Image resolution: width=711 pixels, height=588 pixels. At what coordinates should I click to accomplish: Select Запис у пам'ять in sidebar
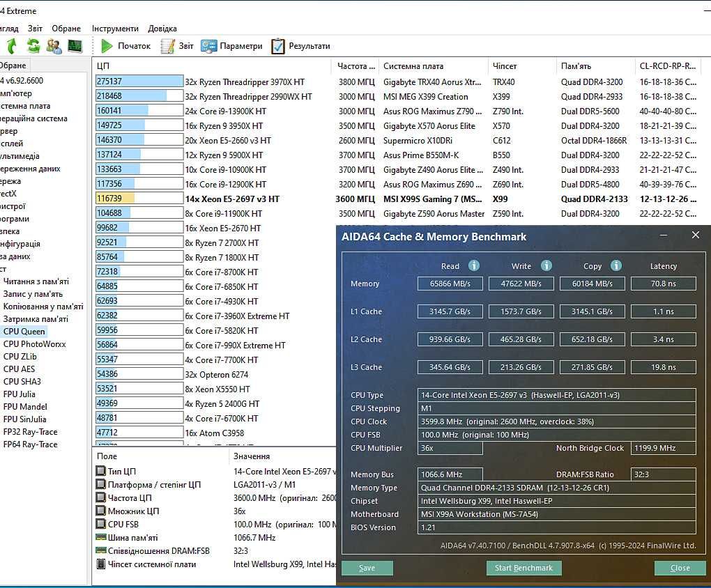pyautogui.click(x=33, y=294)
